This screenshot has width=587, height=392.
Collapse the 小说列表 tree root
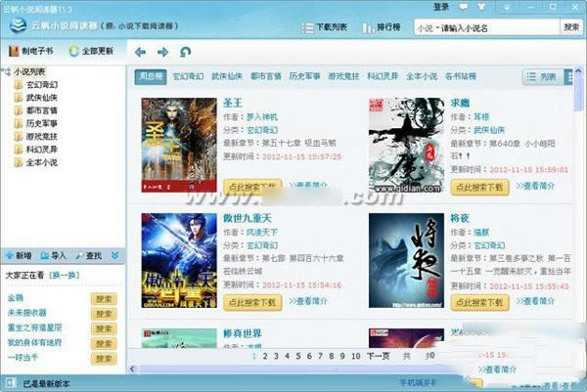pyautogui.click(x=6, y=71)
